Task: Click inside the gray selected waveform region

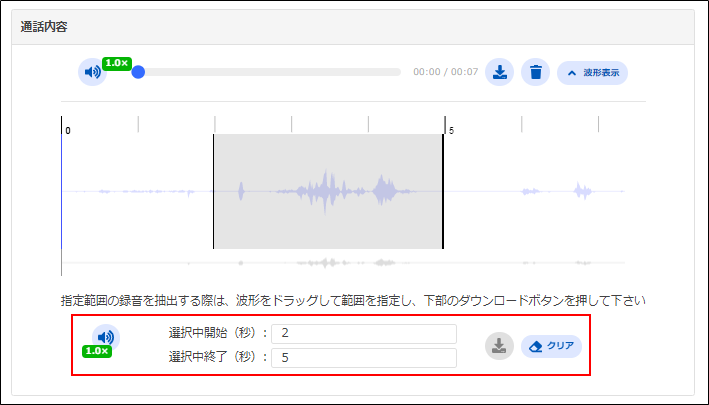Action: 328,190
